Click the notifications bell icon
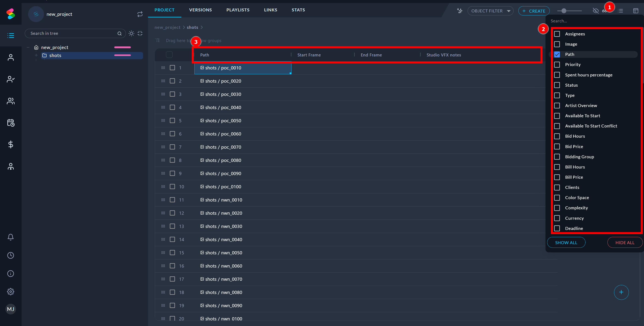 [11, 237]
